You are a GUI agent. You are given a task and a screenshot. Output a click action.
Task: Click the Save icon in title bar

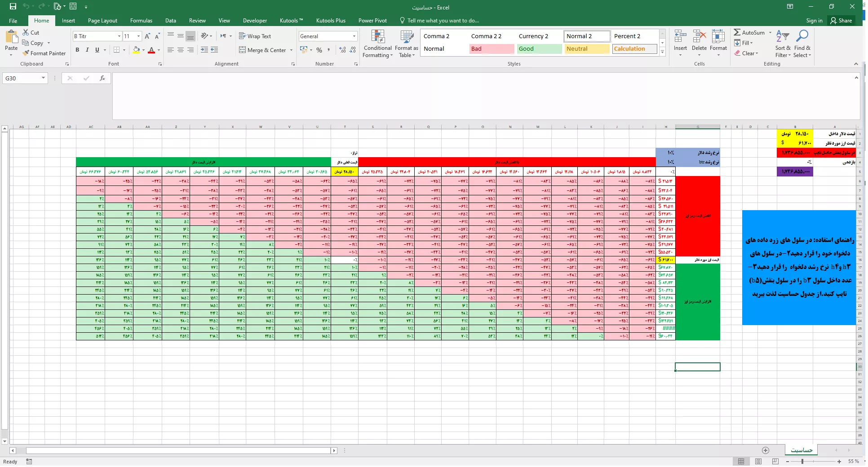coord(13,6)
